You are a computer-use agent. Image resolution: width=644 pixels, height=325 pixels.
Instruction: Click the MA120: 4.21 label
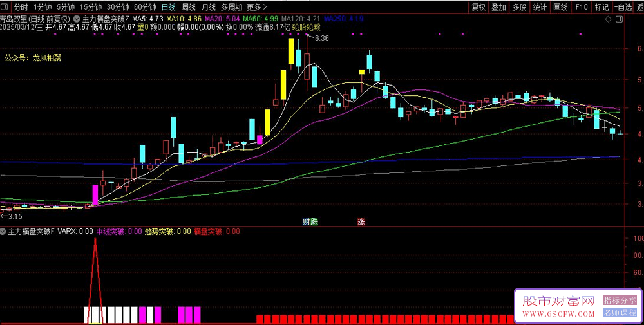point(301,19)
